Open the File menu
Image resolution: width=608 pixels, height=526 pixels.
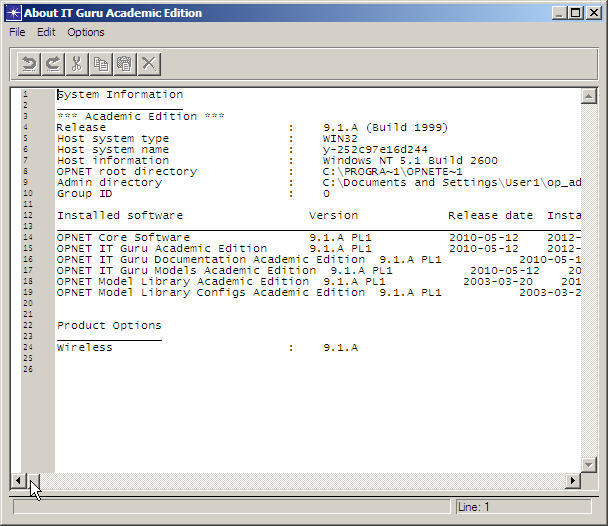(x=17, y=32)
